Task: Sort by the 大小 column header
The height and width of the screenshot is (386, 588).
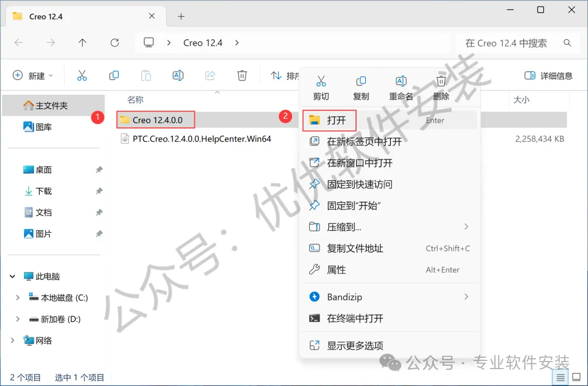Action: tap(521, 100)
